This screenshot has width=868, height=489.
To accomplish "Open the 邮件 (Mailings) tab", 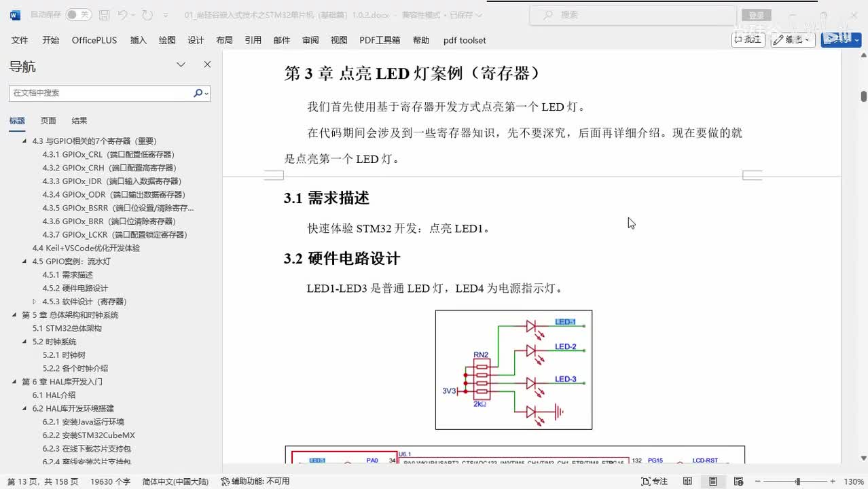I will point(282,40).
